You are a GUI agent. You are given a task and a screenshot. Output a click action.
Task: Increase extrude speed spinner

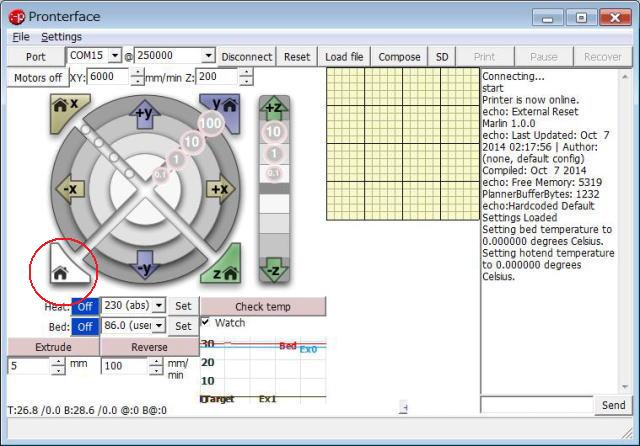click(x=156, y=362)
